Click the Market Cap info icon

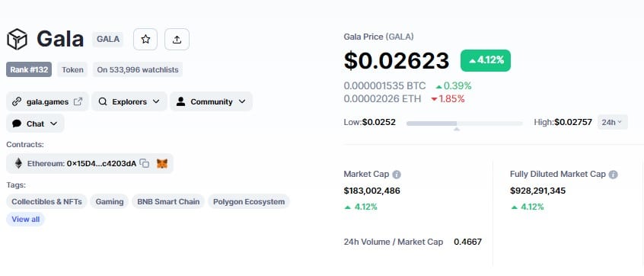pyautogui.click(x=397, y=175)
